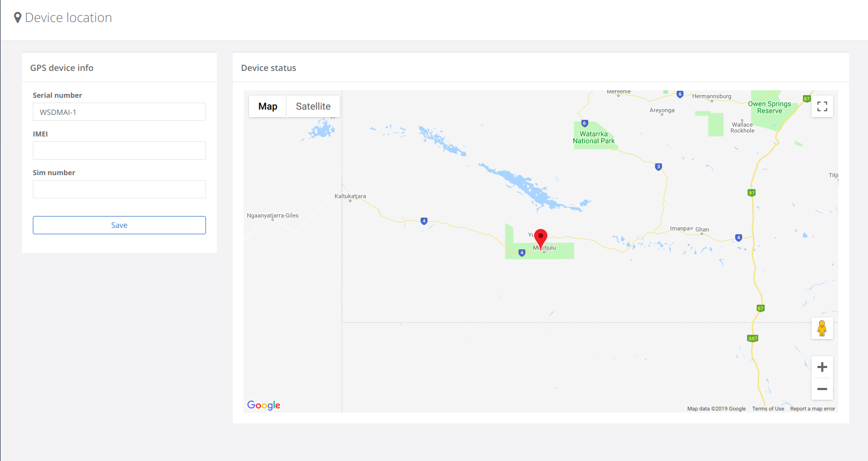This screenshot has height=461, width=868.
Task: Click the Street View pegman icon
Action: (x=822, y=328)
